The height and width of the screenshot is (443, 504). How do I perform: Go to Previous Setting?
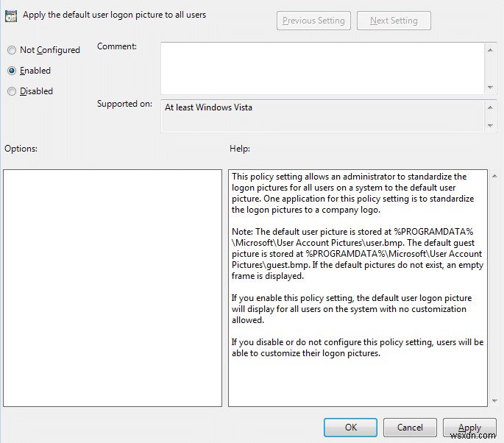tap(313, 21)
